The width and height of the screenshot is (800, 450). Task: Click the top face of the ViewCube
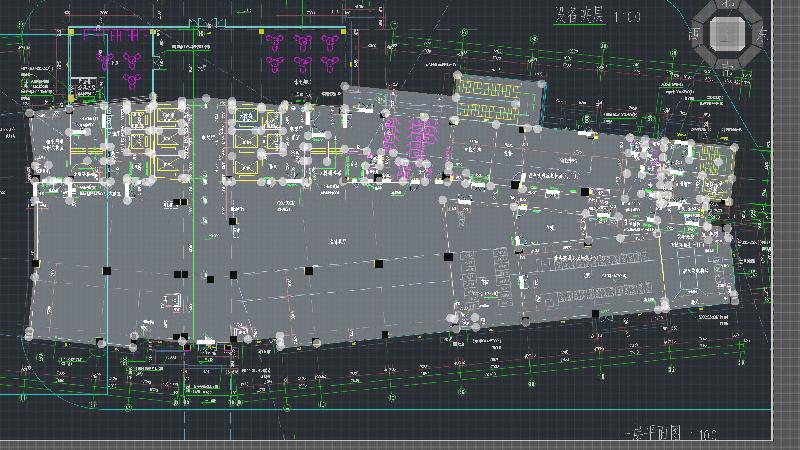click(728, 34)
